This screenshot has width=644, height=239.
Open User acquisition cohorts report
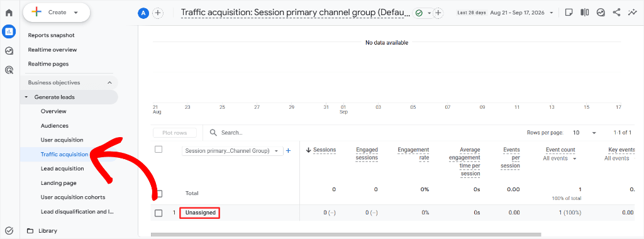[x=73, y=197]
